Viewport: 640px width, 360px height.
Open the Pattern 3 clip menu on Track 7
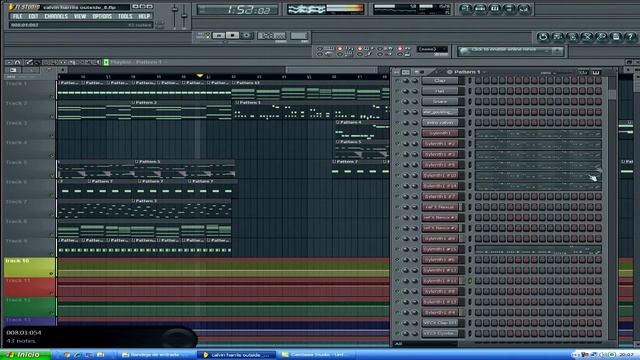pyautogui.click(x=133, y=201)
